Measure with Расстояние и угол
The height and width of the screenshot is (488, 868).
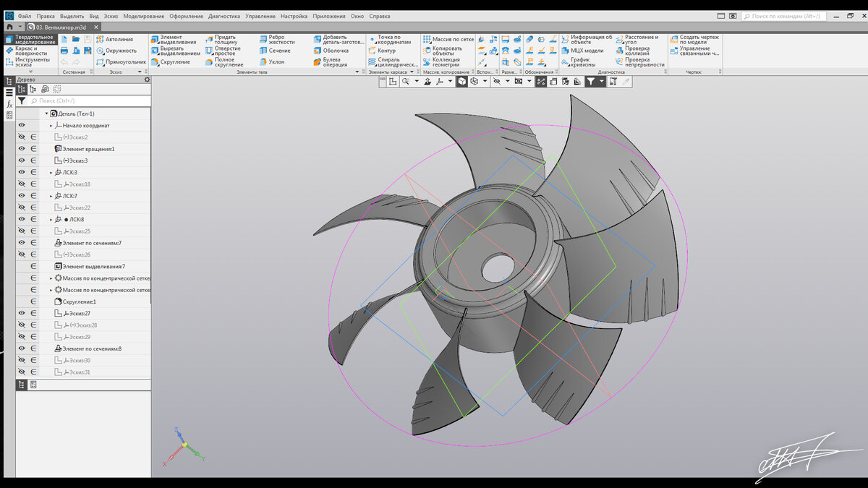(x=637, y=39)
